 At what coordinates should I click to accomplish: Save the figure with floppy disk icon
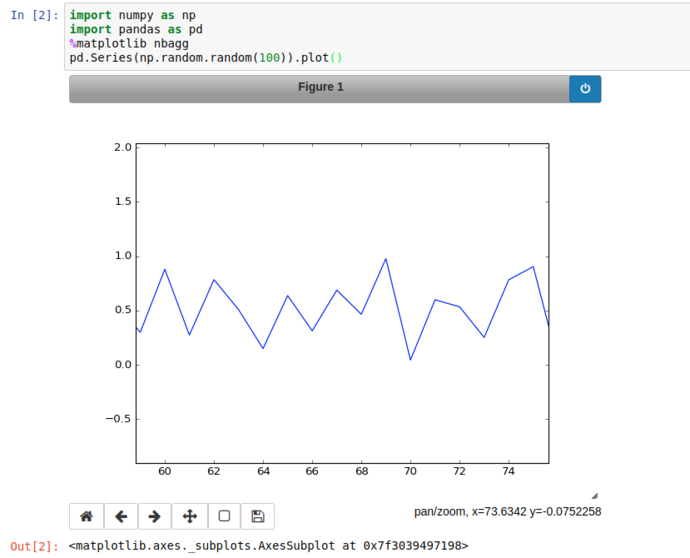pos(257,516)
